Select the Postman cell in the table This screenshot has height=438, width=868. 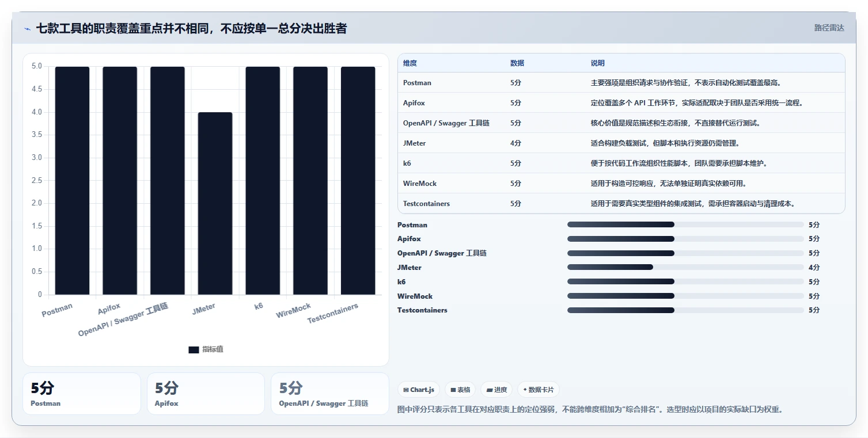[x=417, y=83]
